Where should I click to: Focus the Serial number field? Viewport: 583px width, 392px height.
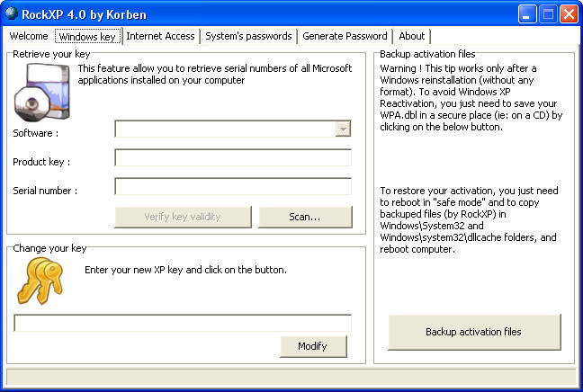click(233, 186)
